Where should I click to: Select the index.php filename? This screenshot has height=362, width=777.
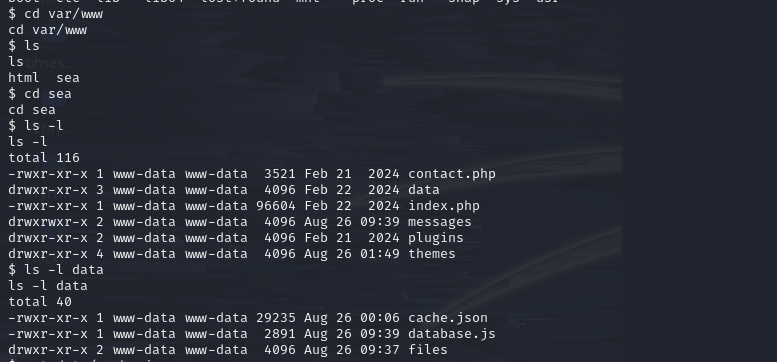click(x=444, y=206)
